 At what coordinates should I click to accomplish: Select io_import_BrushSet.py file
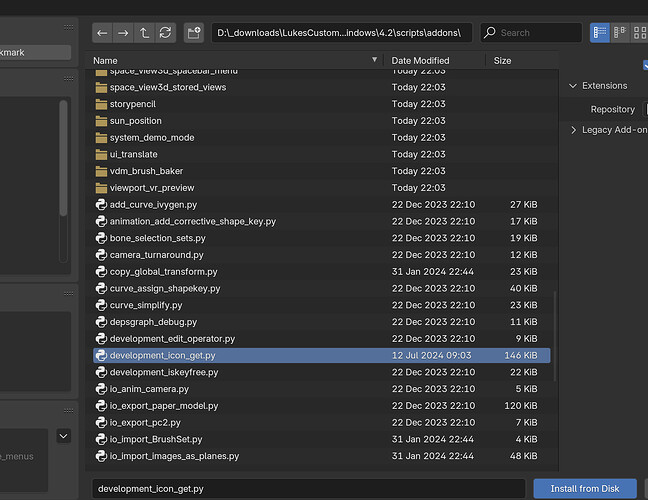point(322,439)
